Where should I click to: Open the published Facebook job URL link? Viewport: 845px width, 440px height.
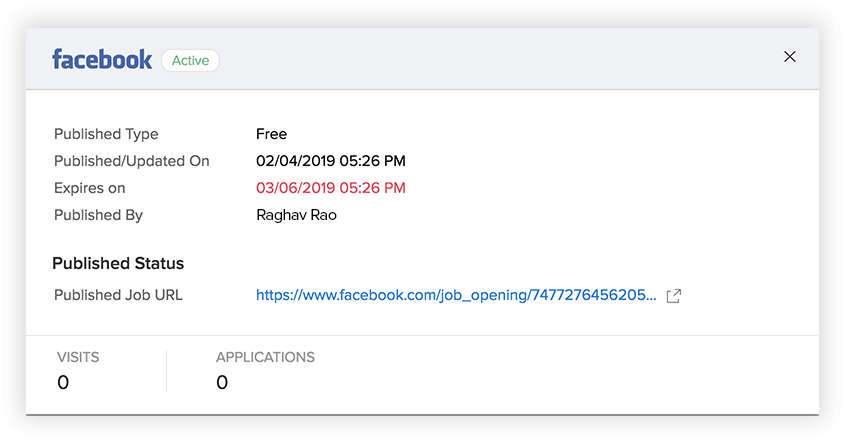(456, 295)
